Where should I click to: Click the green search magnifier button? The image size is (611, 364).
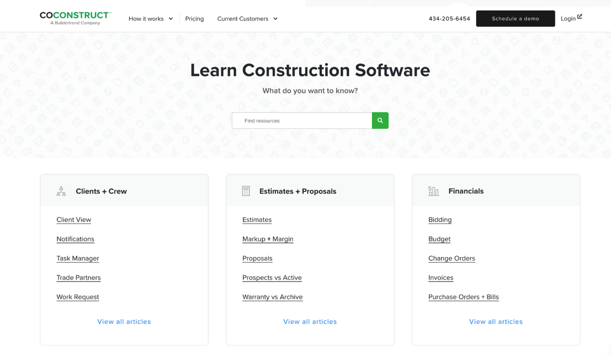pos(380,120)
